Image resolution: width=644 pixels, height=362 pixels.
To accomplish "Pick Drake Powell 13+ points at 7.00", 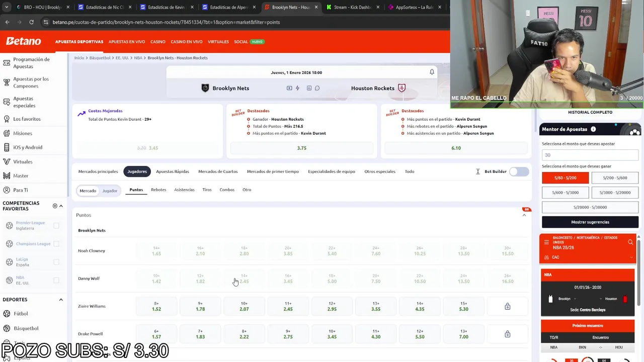I will (463, 334).
